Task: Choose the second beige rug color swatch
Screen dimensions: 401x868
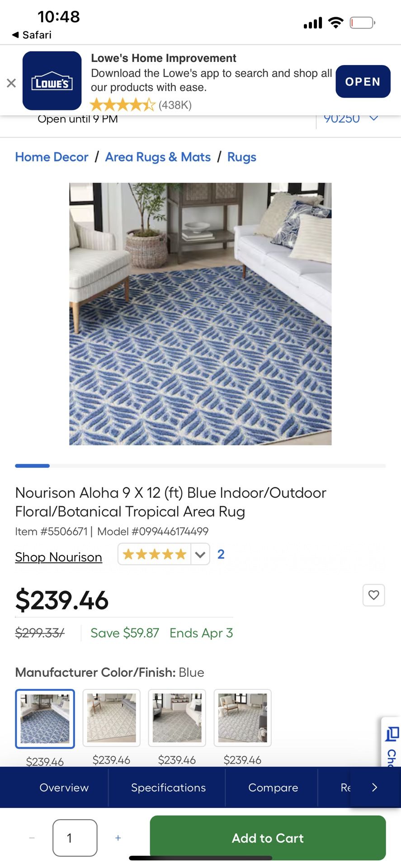Action: coord(111,718)
